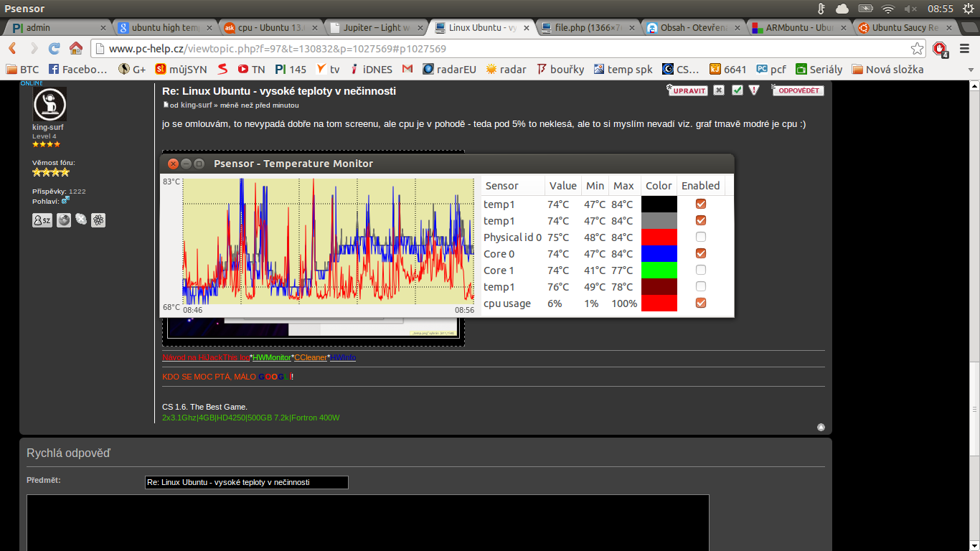Click the home icon in browser toolbar
This screenshot has width=980, height=551.
click(75, 49)
